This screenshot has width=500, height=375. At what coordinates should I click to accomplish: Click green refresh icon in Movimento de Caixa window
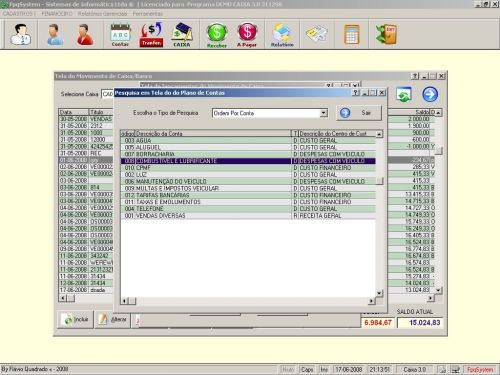pyautogui.click(x=404, y=95)
